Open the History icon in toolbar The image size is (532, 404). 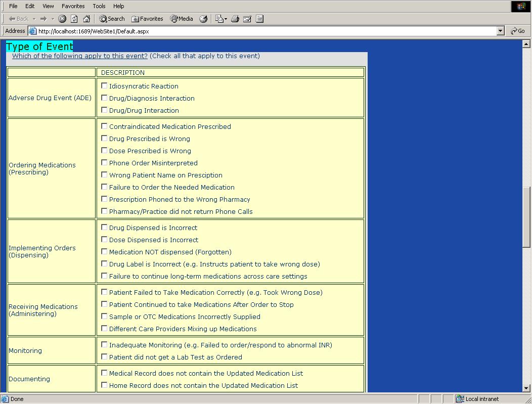pyautogui.click(x=203, y=19)
